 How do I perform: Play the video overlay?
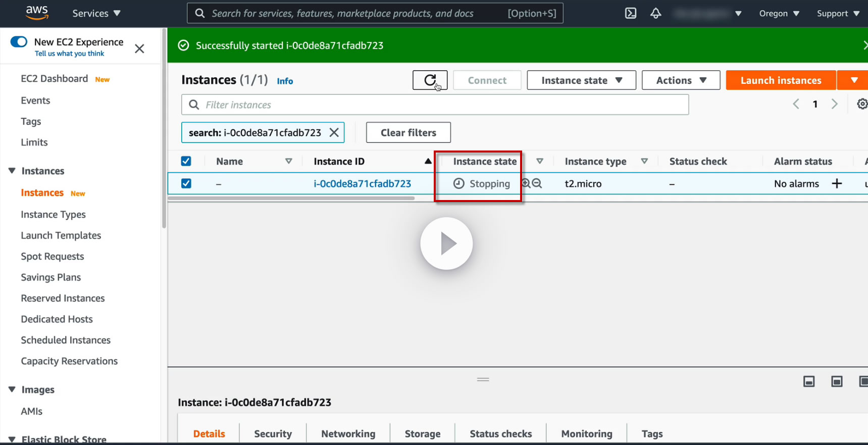click(x=446, y=243)
